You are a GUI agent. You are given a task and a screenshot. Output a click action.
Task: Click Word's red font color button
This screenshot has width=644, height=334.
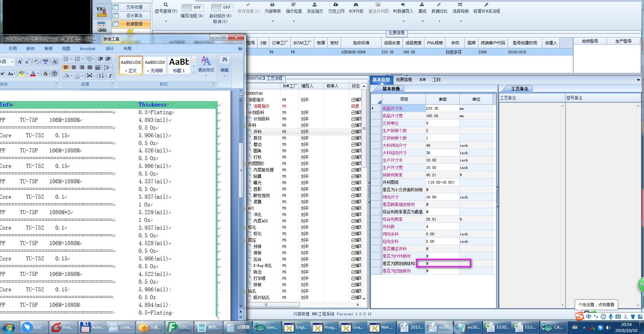coord(33,74)
